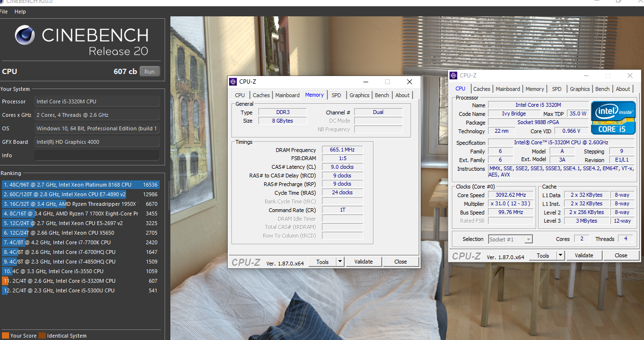Viewport: 644px width, 340px height.
Task: Open About tab in Memory CPU-Z window
Action: tap(402, 95)
